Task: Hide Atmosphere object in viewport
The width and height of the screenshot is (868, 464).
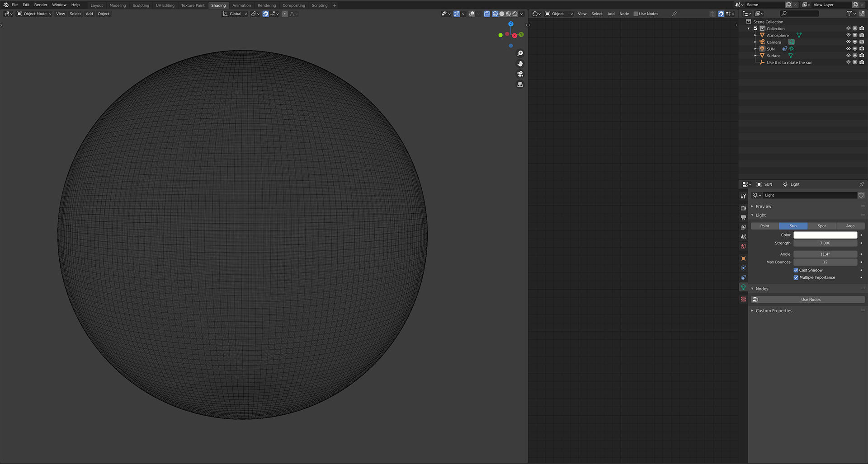Action: [x=849, y=35]
